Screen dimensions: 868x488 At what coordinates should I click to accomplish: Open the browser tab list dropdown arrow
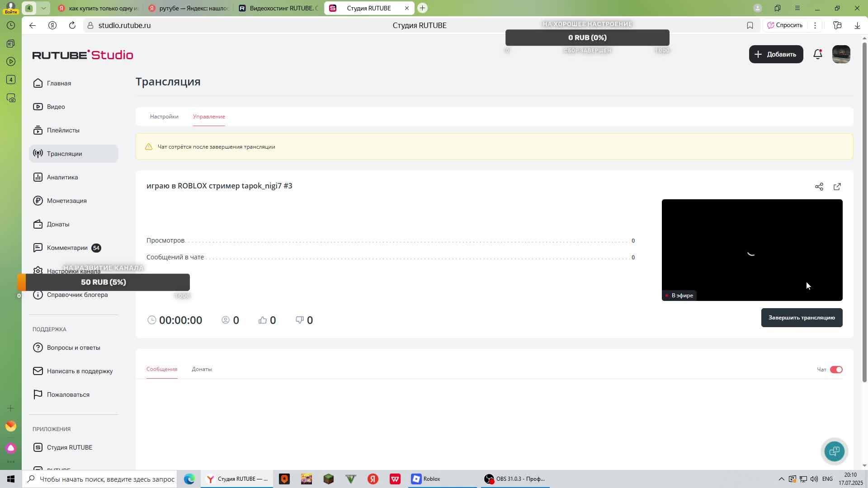(43, 8)
